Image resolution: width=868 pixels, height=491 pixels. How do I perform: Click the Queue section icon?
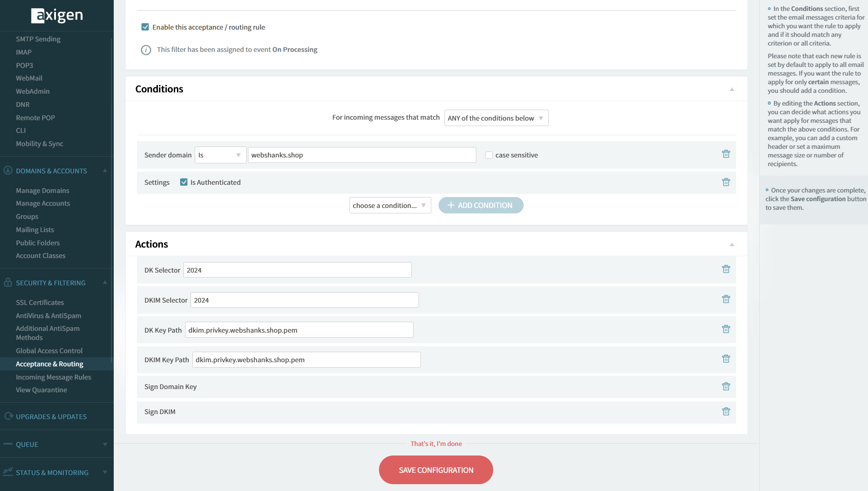tap(8, 444)
